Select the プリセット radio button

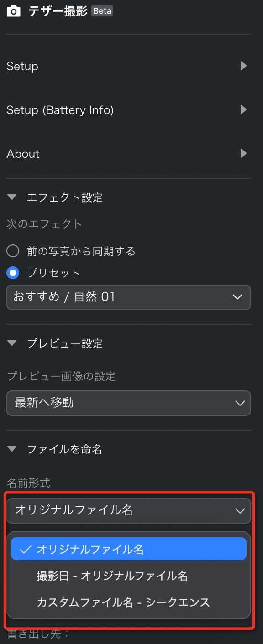pos(13,273)
